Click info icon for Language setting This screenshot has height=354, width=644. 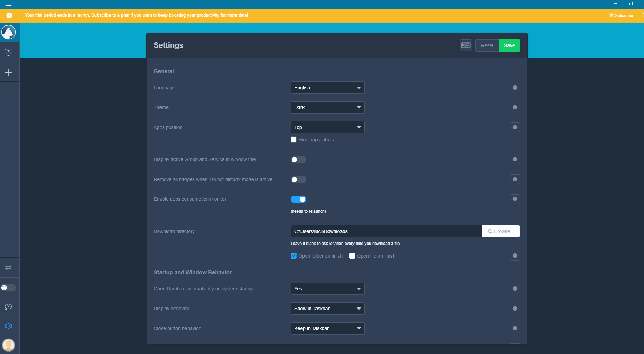click(515, 88)
